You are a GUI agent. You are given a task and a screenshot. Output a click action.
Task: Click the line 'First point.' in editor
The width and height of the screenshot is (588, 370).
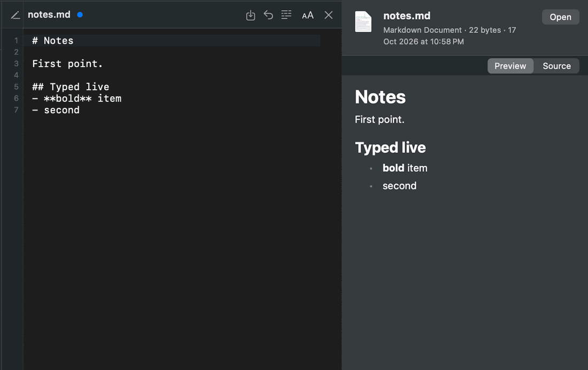[67, 64]
